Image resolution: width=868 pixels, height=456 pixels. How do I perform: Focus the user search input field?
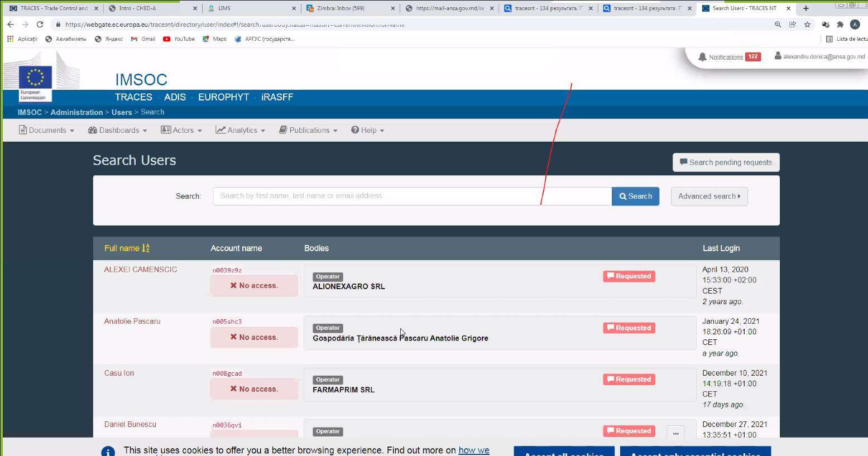click(412, 196)
